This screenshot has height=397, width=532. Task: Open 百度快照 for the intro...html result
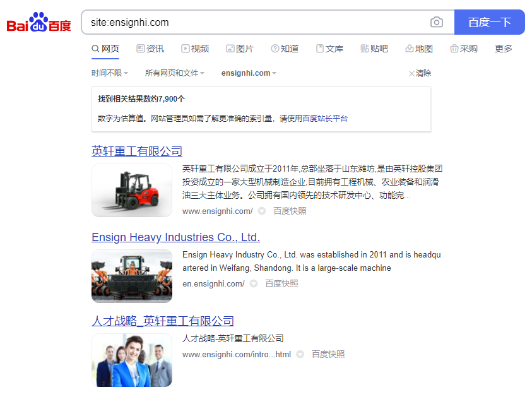tap(328, 354)
